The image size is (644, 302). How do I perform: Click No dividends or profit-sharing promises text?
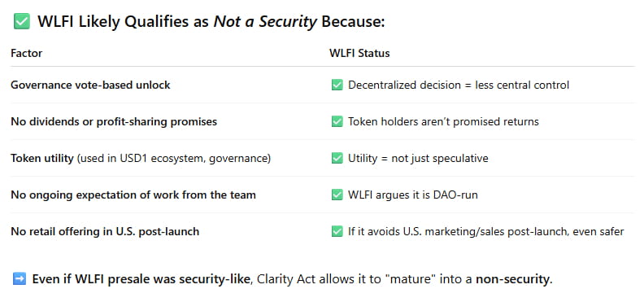114,121
